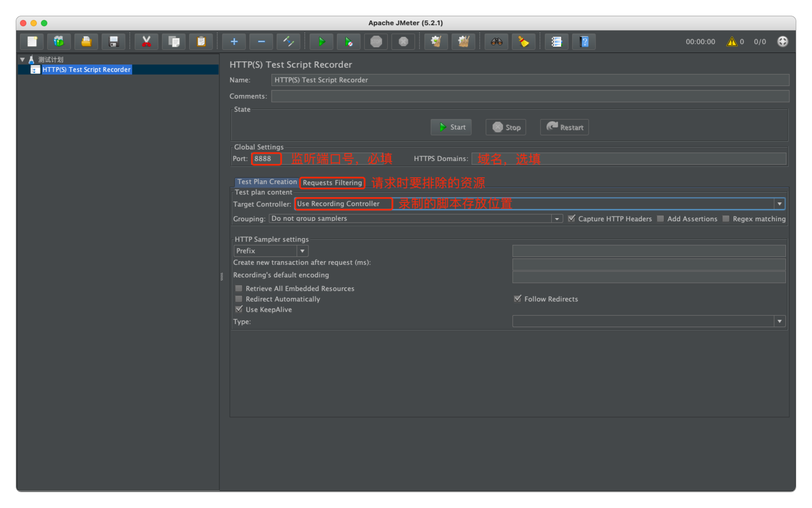
Task: Start the test with green arrow
Action: [321, 41]
